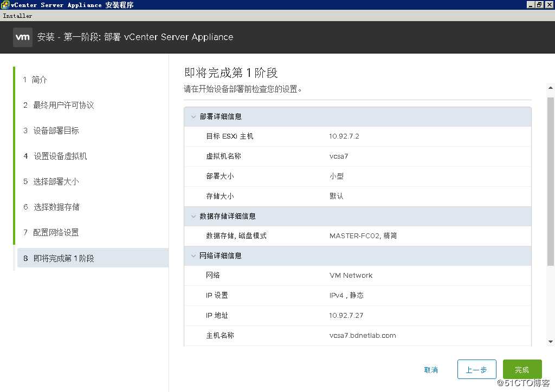Click the 目标 ESXi 主机 label
This screenshot has height=392, width=555.
click(x=229, y=136)
